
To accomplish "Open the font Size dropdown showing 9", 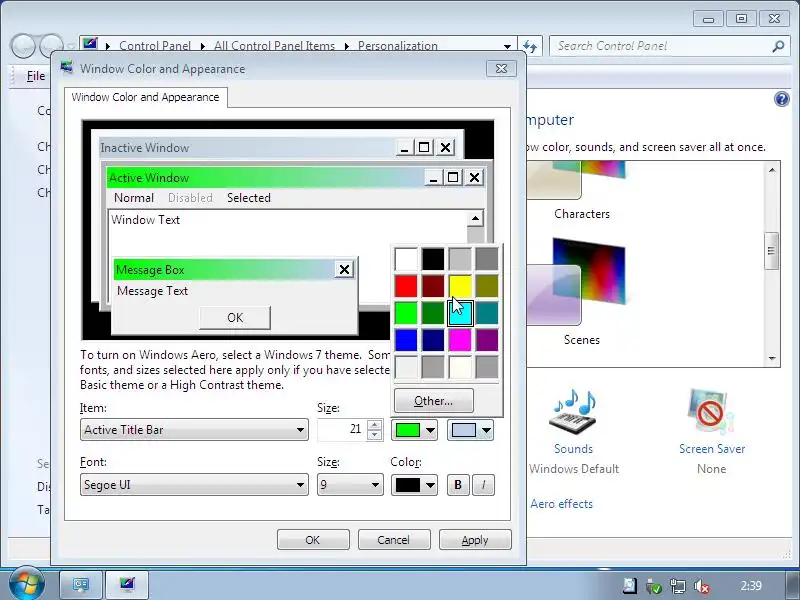I will pos(350,484).
